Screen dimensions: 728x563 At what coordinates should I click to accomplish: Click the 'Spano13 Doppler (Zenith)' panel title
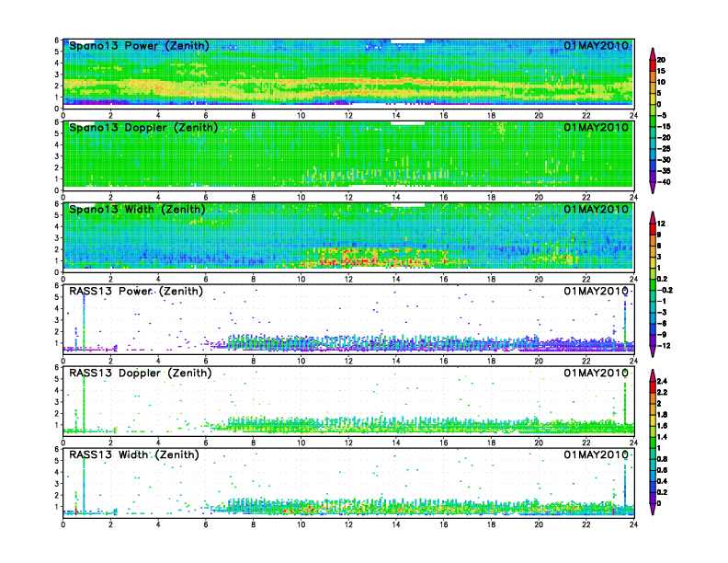143,128
